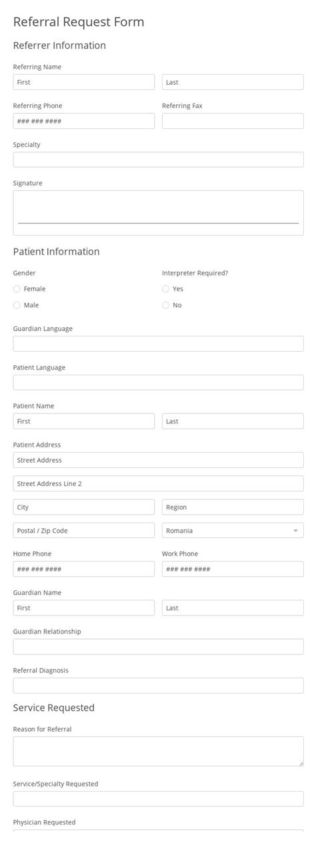This screenshot has width=316, height=868.
Task: Click the Postal / Zip Code field
Action: click(84, 531)
